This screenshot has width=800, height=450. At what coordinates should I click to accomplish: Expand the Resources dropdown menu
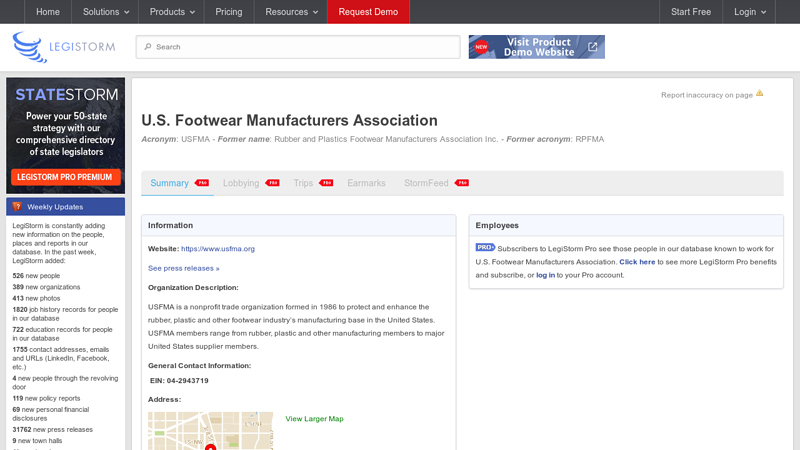[291, 12]
